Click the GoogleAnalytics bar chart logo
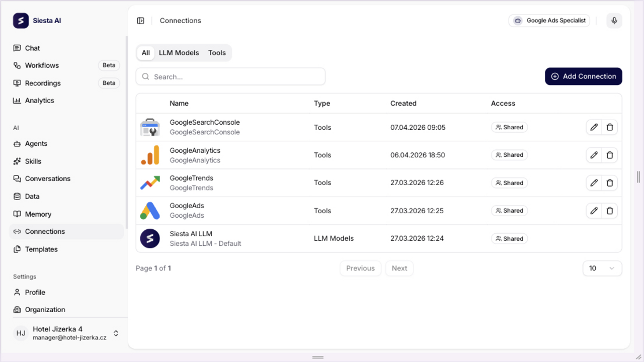The height and width of the screenshot is (362, 644). click(150, 155)
